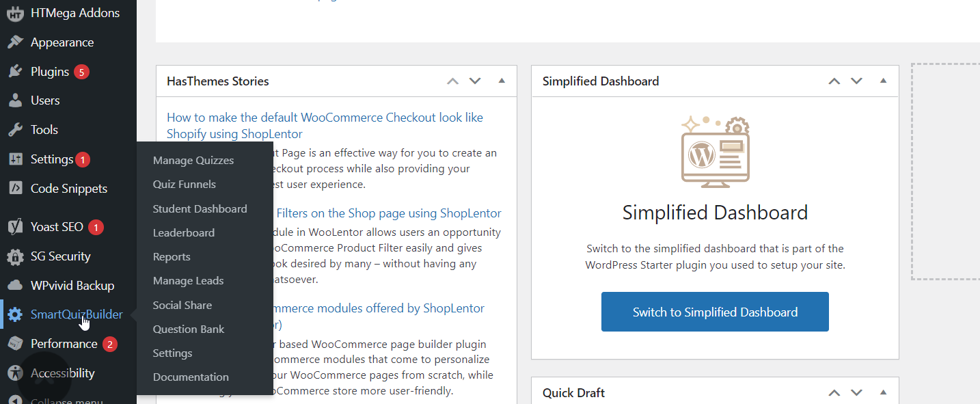Open the Users menu label
980x404 pixels.
pos(45,100)
